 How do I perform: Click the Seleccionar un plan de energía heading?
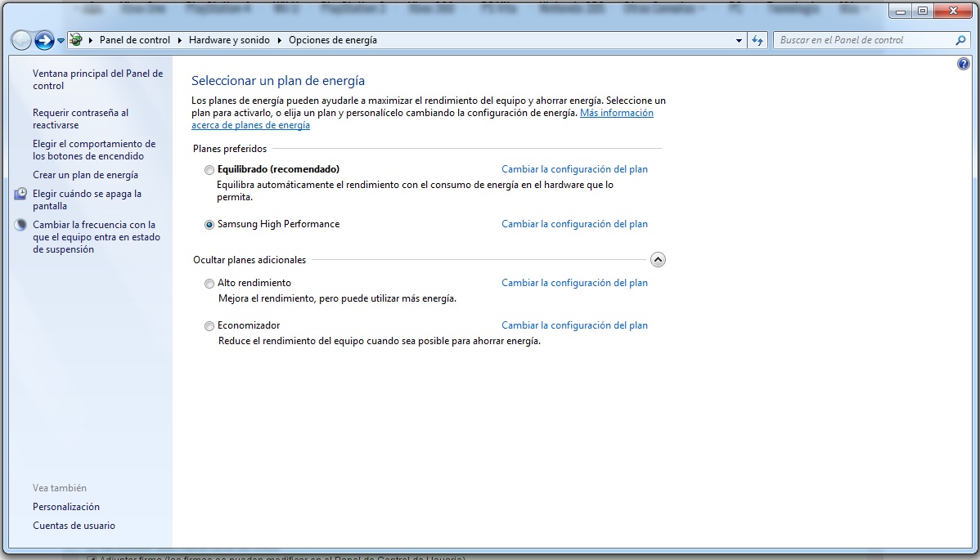pyautogui.click(x=277, y=81)
